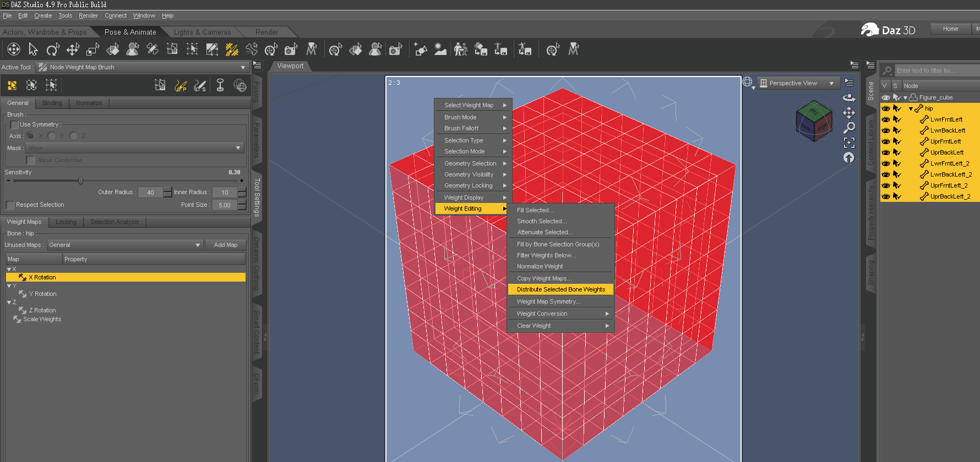
Task: Open the Weight Conversion submenu
Action: click(x=560, y=313)
